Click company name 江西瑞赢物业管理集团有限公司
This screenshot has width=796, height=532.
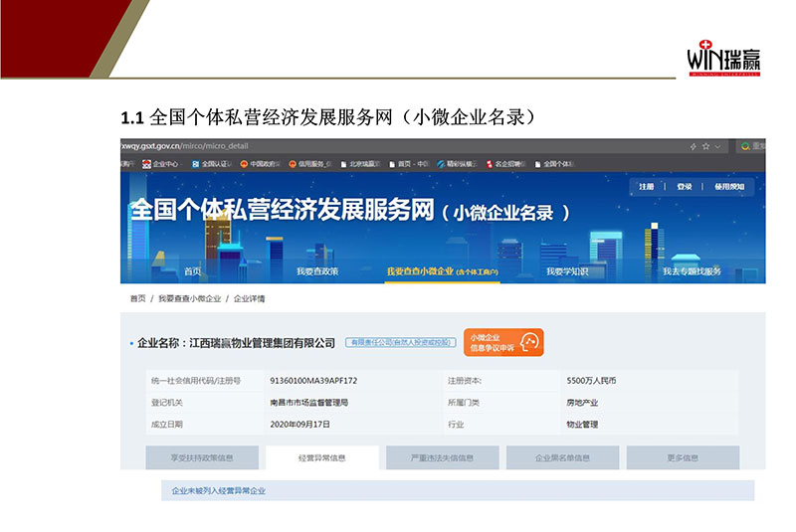tap(262, 343)
